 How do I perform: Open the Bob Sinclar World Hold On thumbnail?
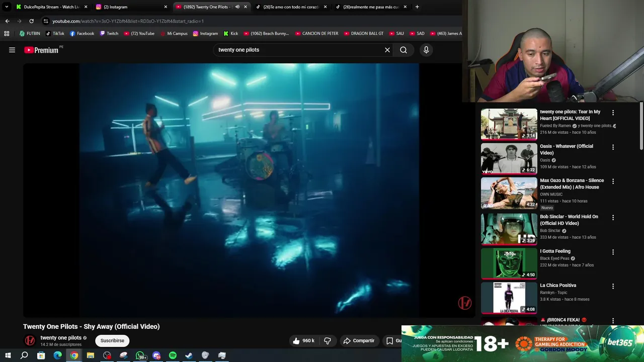509,229
